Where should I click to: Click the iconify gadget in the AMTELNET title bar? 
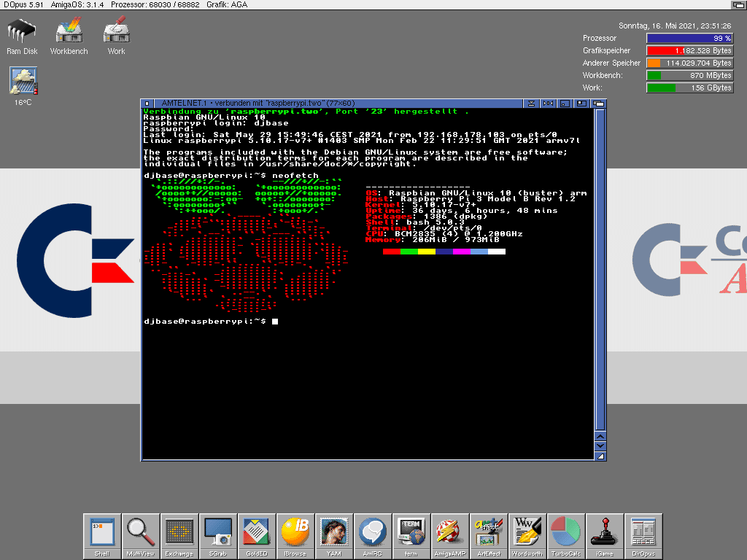[x=565, y=104]
